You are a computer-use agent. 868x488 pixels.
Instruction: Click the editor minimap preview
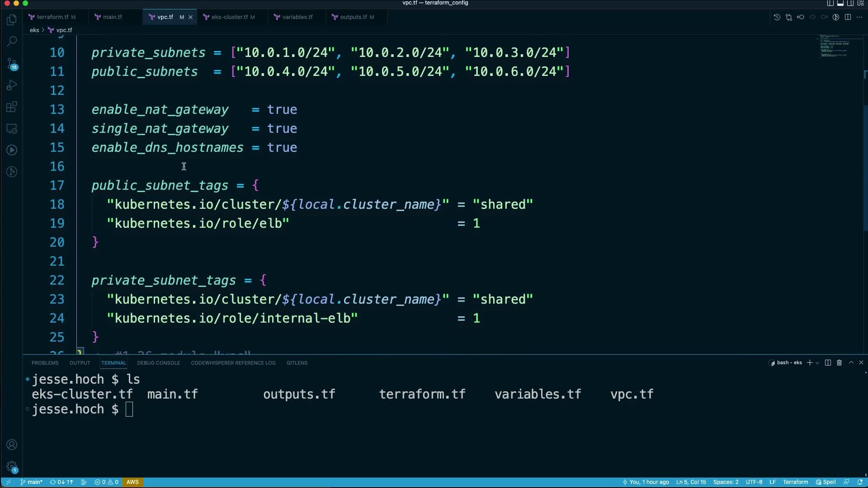click(x=834, y=46)
